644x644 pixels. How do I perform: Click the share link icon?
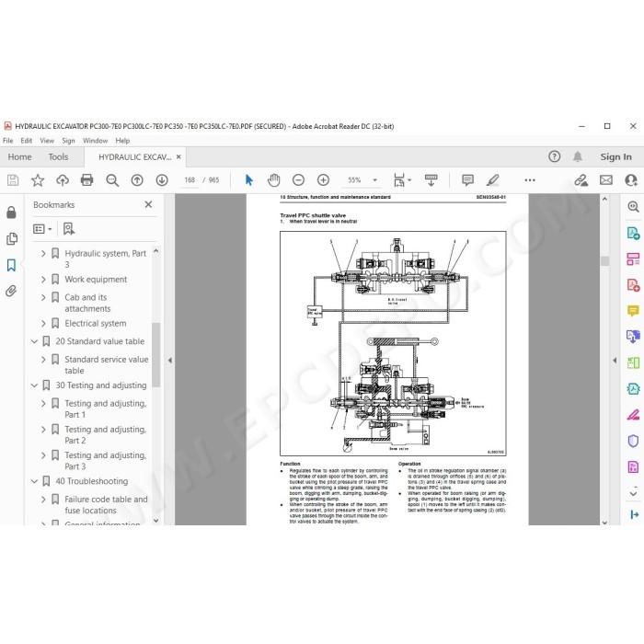(581, 180)
